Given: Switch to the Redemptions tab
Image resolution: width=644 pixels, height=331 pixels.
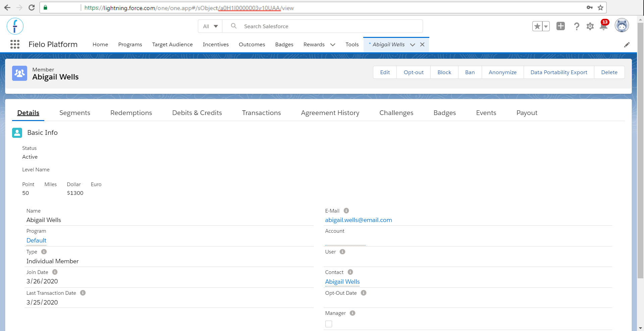Looking at the screenshot, I should coord(131,113).
